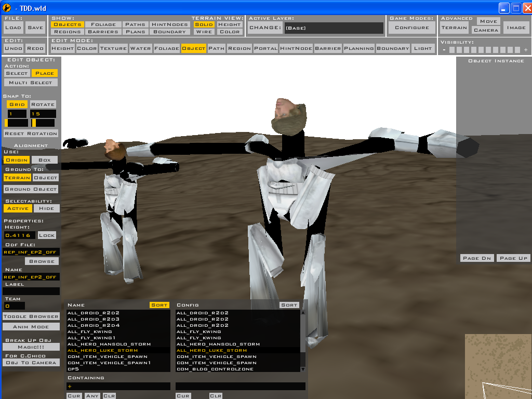This screenshot has width=532, height=399.
Task: Choose the Select action
Action: (17, 73)
